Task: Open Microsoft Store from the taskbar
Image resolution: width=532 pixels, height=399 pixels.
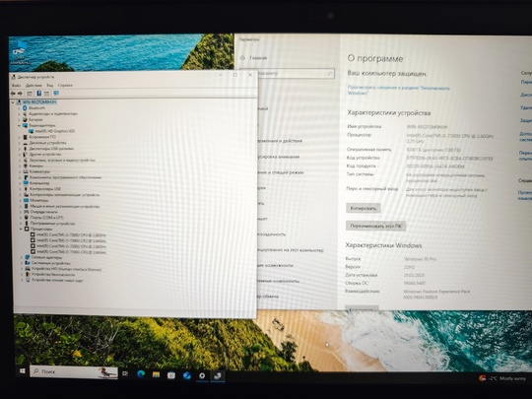Action: (171, 375)
